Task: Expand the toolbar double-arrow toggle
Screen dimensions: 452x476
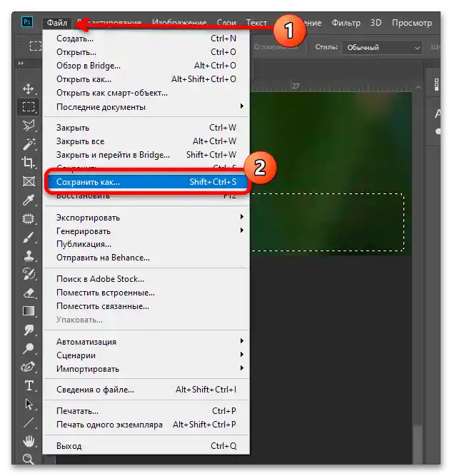Action: tap(21, 63)
